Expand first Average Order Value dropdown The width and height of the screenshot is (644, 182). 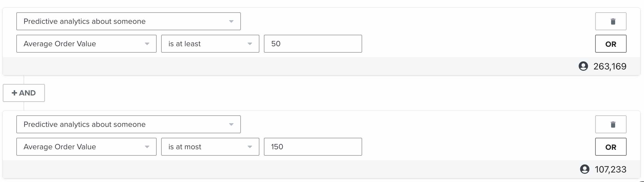point(86,44)
